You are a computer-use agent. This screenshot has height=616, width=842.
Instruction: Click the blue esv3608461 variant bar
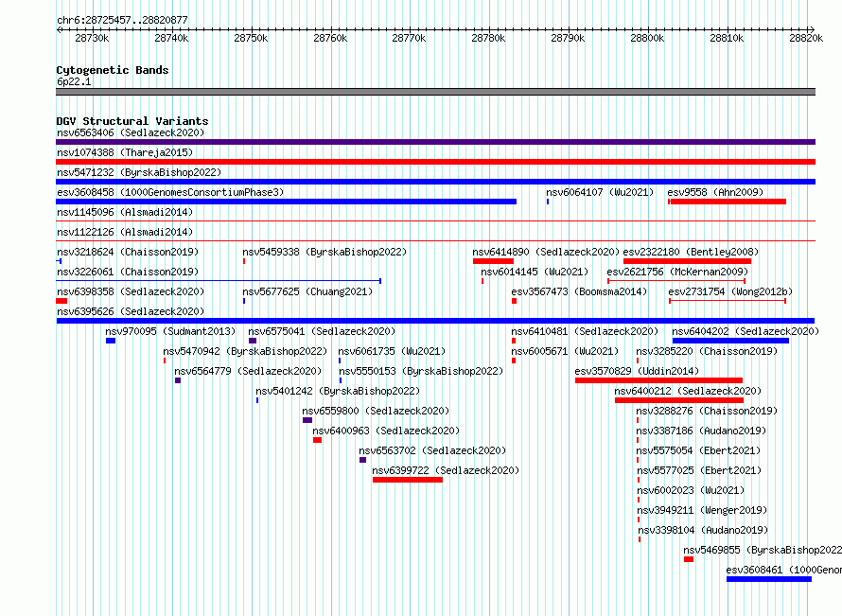(768, 579)
